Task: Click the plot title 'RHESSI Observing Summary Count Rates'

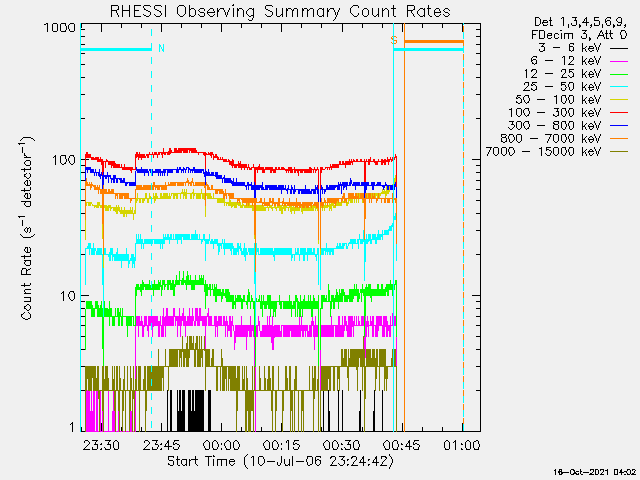Action: point(280,11)
